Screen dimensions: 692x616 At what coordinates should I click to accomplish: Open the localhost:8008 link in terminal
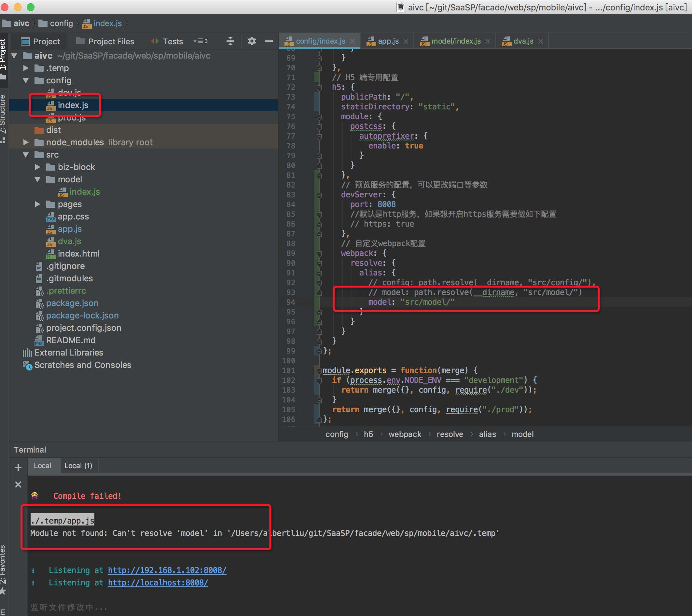coord(158,582)
